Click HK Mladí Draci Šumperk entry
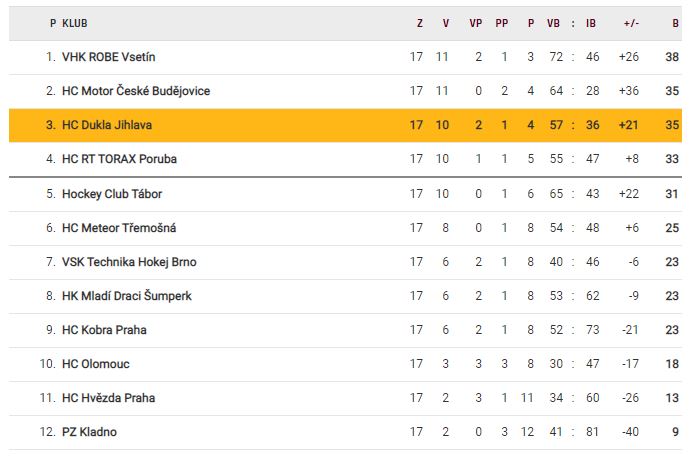Viewport: 693px width, 456px height. coord(127,296)
